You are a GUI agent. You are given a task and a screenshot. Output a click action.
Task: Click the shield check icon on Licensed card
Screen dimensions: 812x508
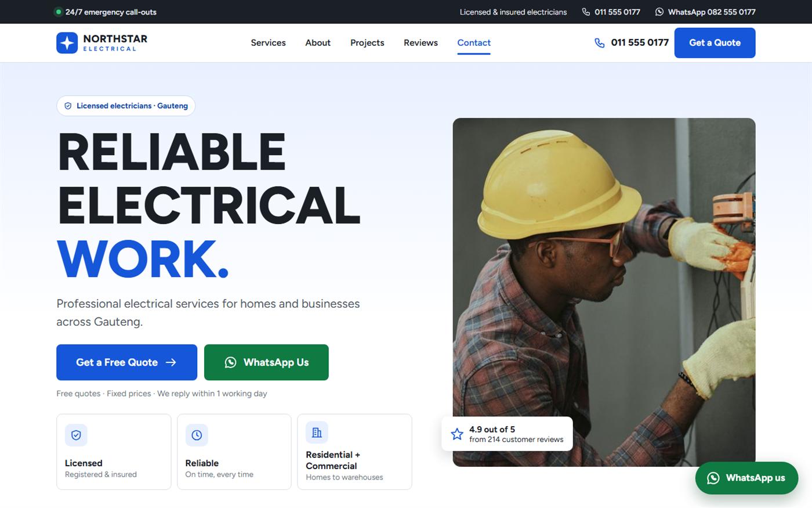point(76,435)
